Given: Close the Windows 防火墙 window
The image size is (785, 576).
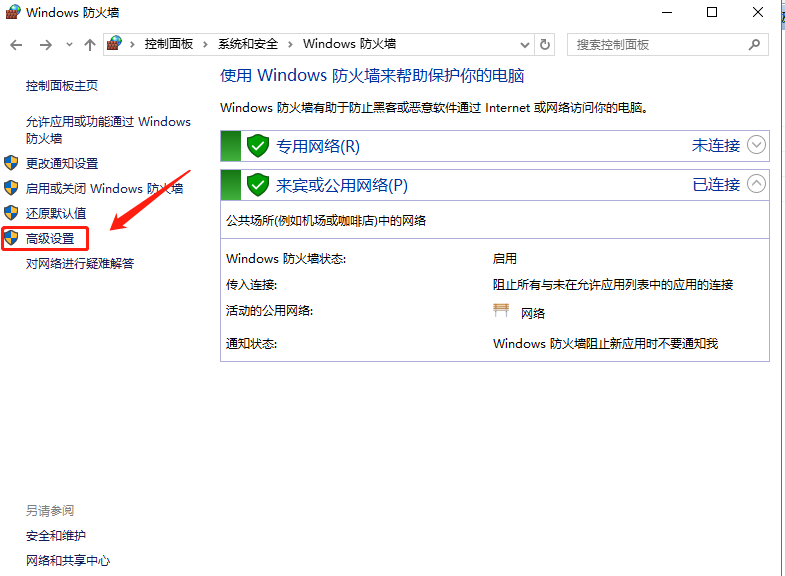Looking at the screenshot, I should tap(757, 12).
